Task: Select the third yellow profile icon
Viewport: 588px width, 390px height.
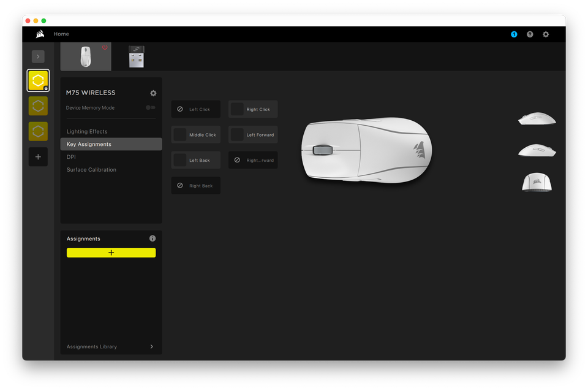Action: [38, 131]
